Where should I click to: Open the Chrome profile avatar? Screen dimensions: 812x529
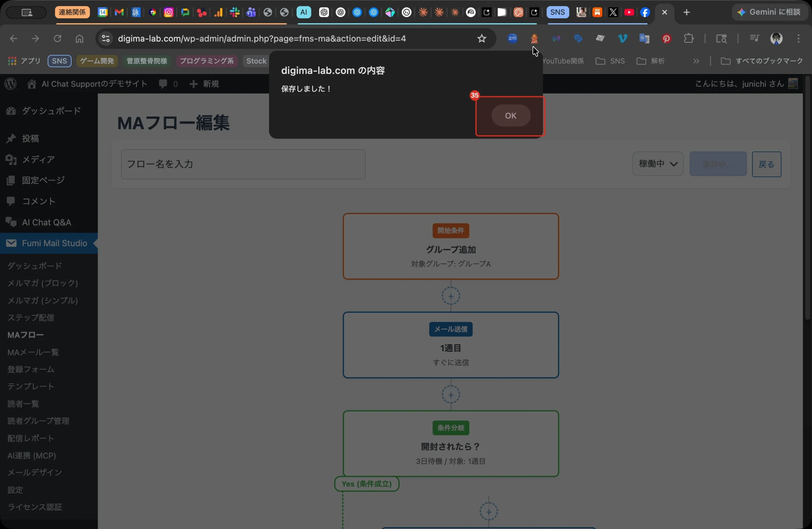(776, 39)
